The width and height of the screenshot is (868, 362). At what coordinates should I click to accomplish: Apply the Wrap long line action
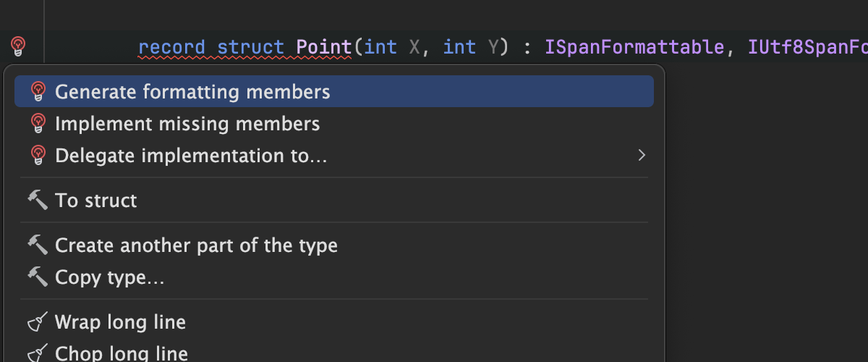coord(120,322)
